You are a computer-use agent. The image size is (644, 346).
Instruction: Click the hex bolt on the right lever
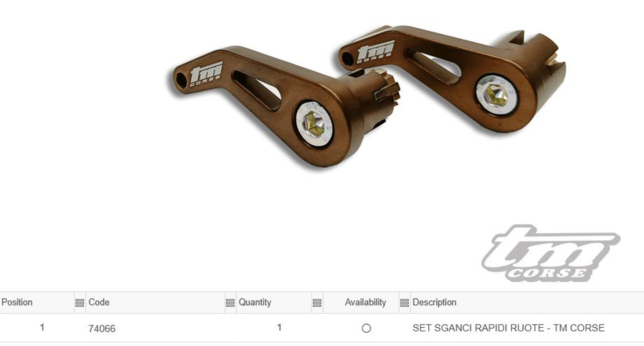click(x=496, y=95)
